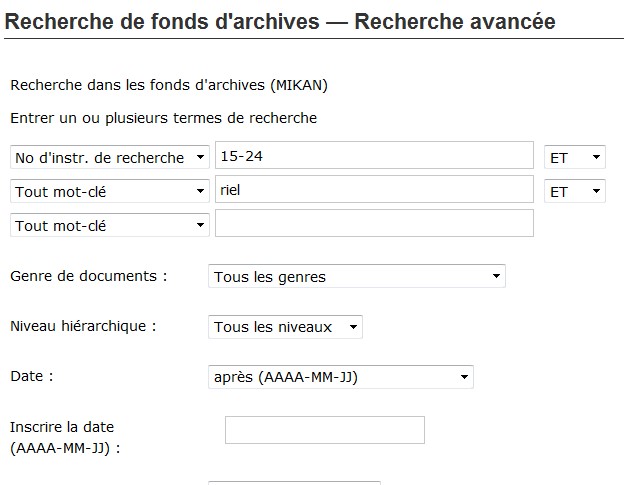Open the ET operator dropdown next to riel
Viewport: 624px width, 485px height.
[575, 192]
